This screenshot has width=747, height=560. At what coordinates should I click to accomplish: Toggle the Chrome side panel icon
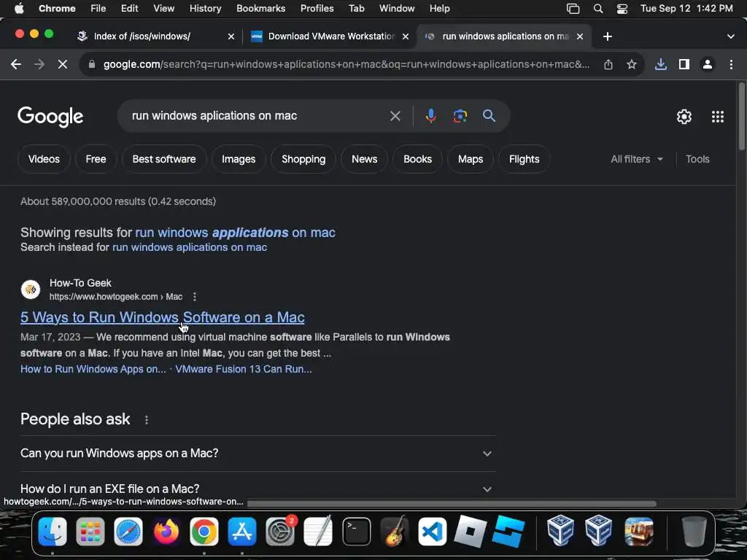click(684, 64)
